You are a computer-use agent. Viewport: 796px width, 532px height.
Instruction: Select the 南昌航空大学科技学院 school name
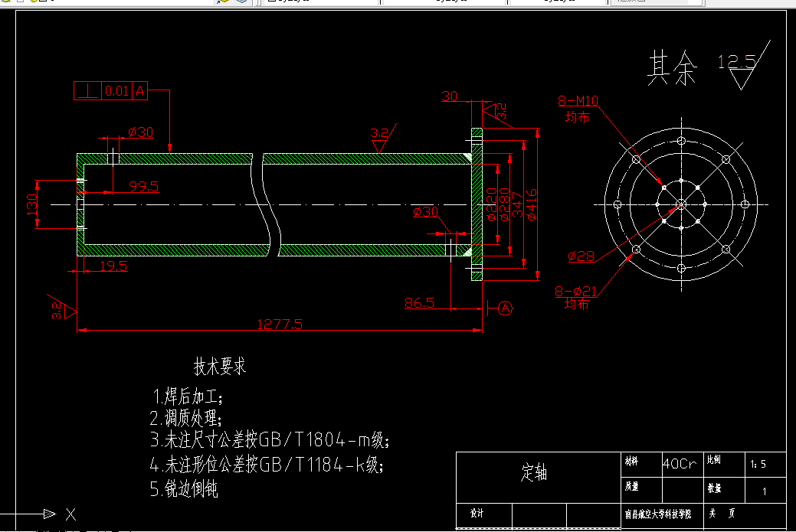(658, 514)
